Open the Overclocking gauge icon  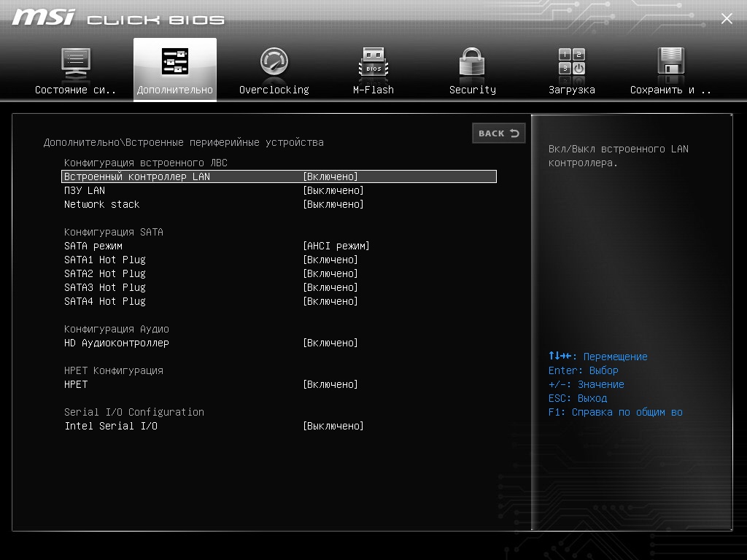point(274,61)
